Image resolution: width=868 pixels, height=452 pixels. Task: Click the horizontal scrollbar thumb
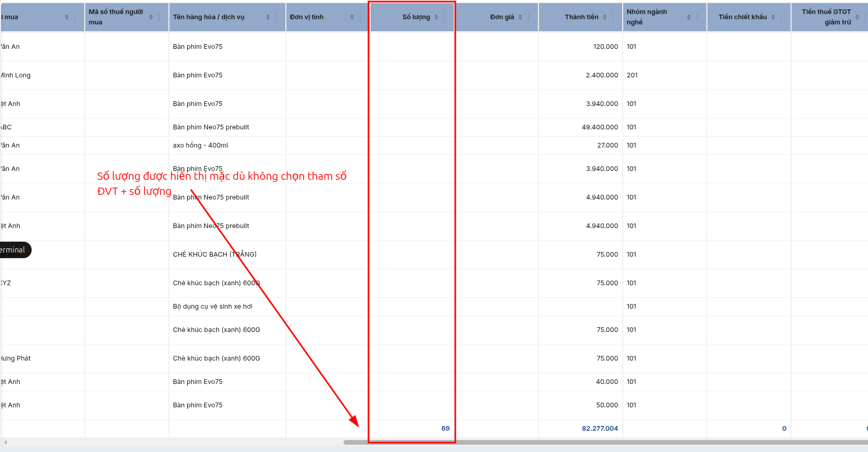coord(606,443)
